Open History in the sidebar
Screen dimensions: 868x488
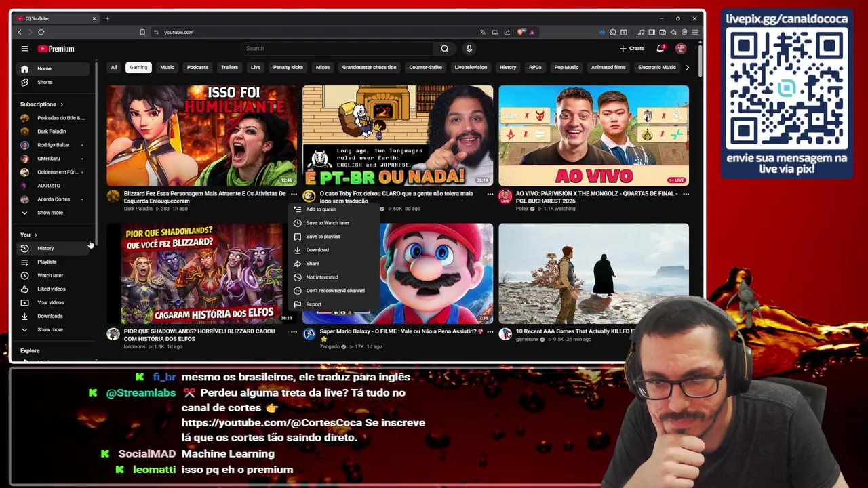click(53, 248)
